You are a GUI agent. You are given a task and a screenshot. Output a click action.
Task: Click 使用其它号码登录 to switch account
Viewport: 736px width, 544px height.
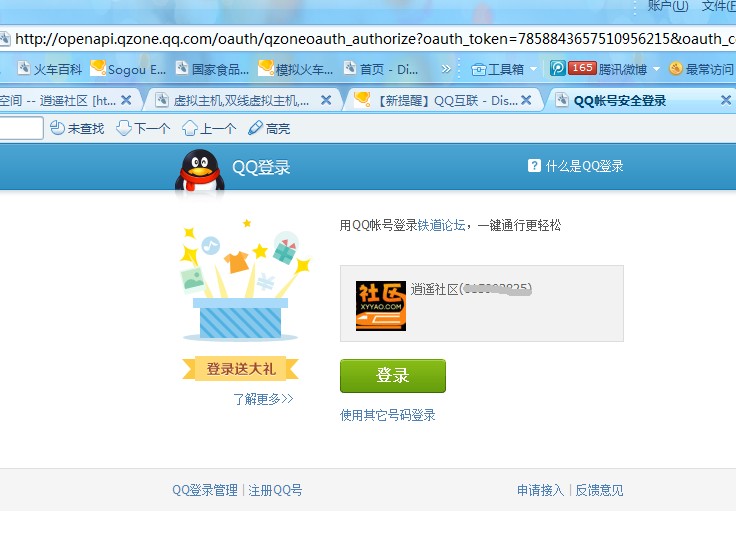point(388,415)
